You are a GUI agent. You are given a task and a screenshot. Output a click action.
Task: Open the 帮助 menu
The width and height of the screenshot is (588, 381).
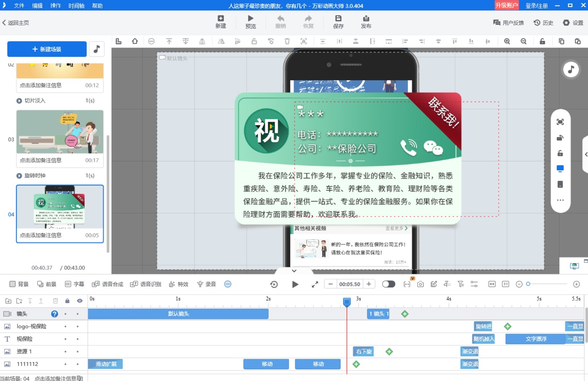(x=97, y=6)
